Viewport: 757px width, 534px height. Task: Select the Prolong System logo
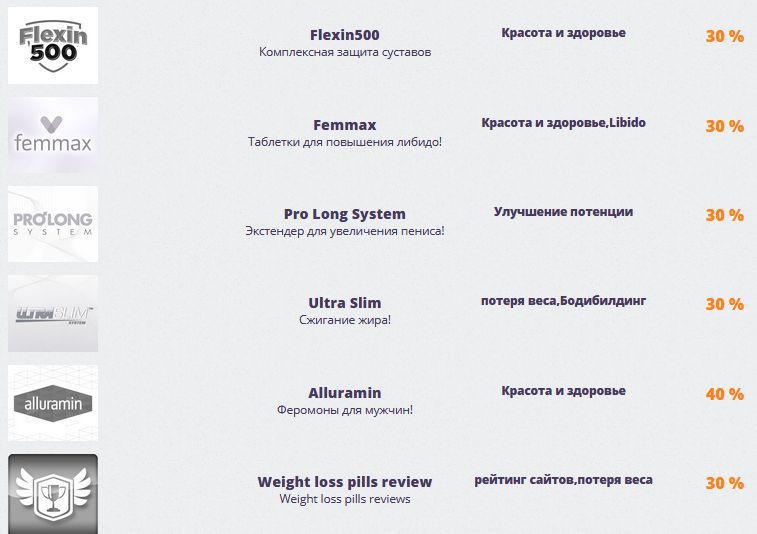tap(53, 224)
